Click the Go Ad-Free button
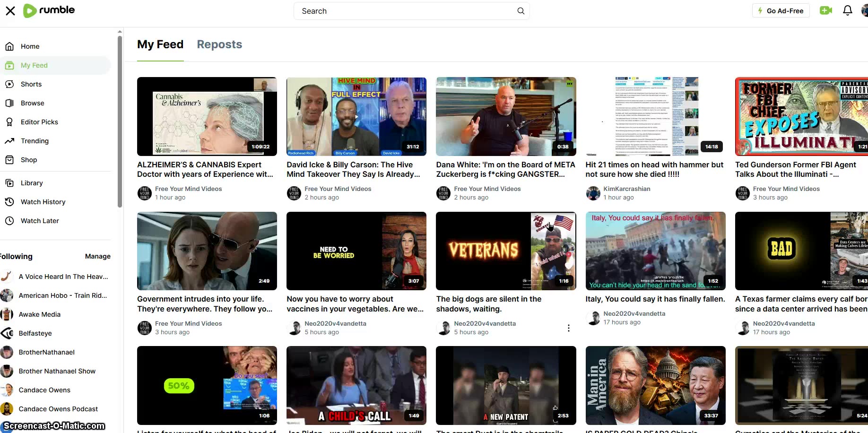The height and width of the screenshot is (433, 868). tap(781, 10)
